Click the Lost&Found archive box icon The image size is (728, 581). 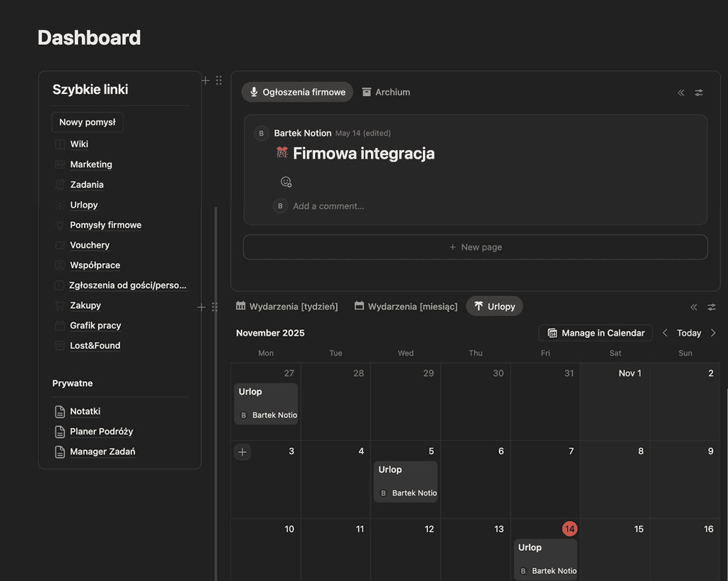tap(60, 346)
